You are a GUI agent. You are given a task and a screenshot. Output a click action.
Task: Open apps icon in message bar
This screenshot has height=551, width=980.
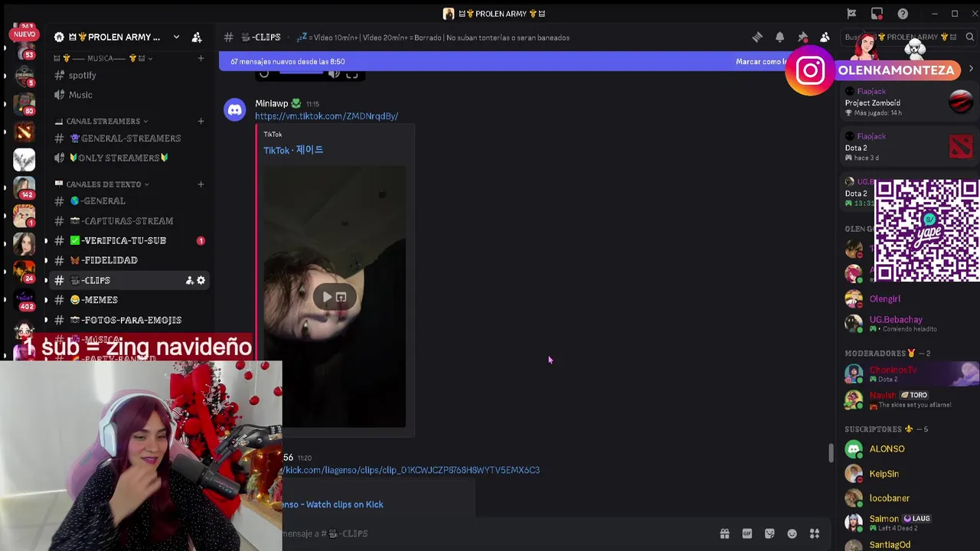[x=815, y=533]
